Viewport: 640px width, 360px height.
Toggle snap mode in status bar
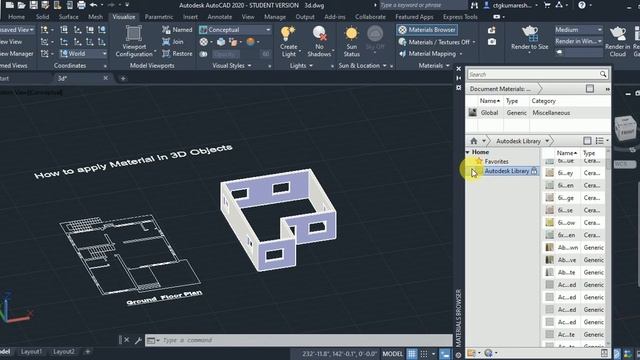(424, 354)
